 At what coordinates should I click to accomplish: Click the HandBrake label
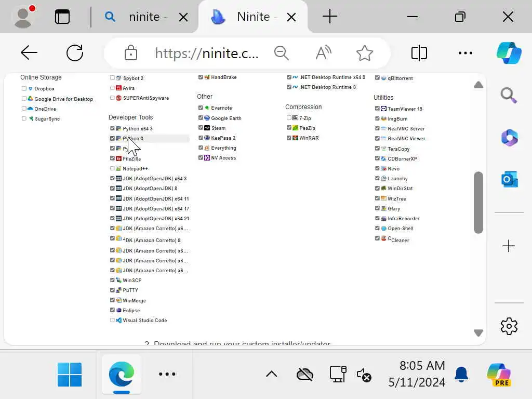(223, 77)
